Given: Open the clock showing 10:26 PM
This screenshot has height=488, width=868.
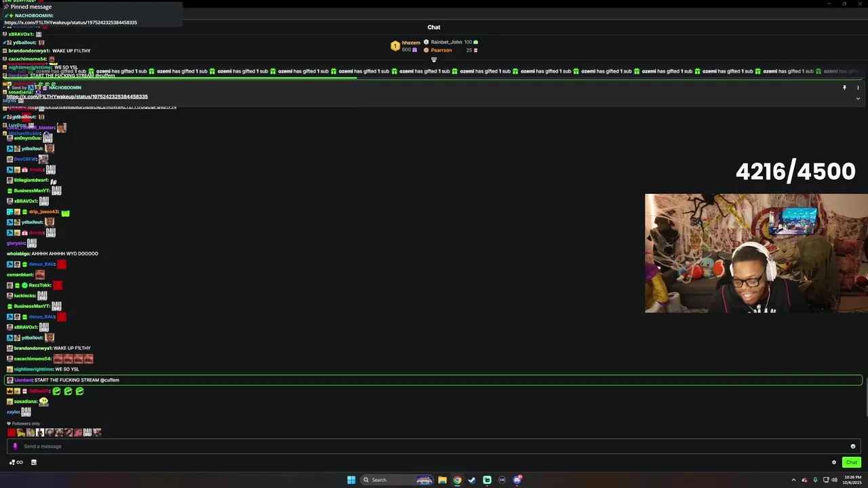Looking at the screenshot, I should pos(853,480).
